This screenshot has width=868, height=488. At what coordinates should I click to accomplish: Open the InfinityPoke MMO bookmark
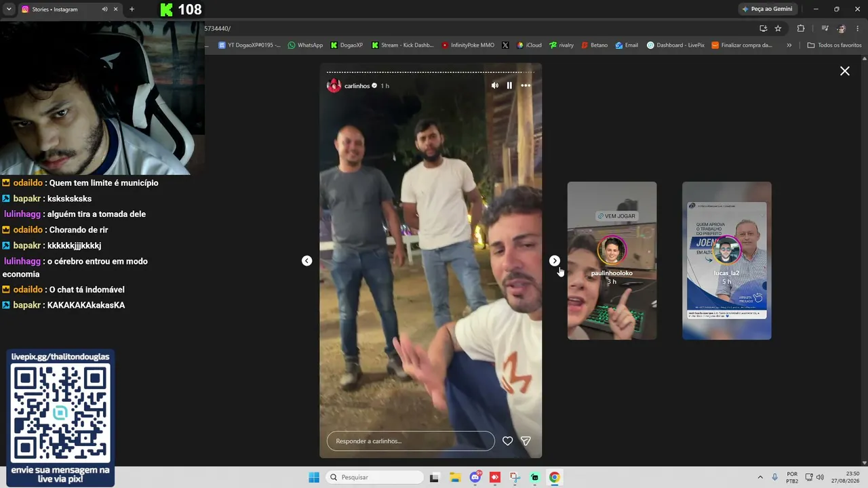[468, 45]
